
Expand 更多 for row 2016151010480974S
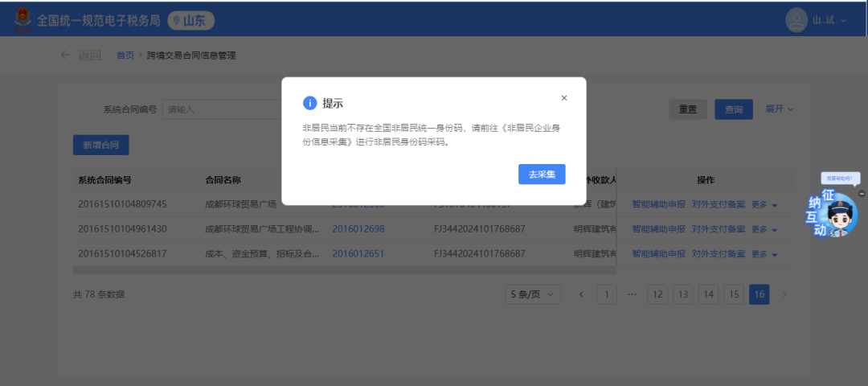coord(764,205)
